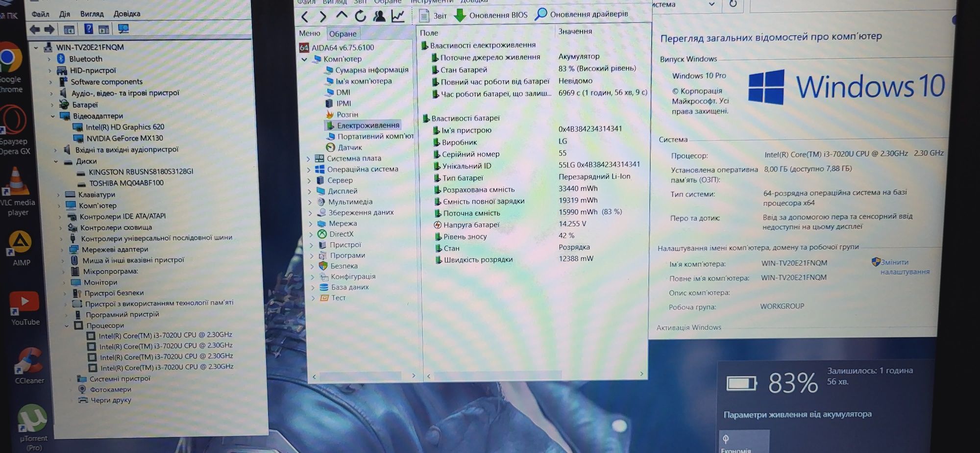Select Електроживлення item in AIDA64 tree
980x453 pixels.
tap(363, 126)
